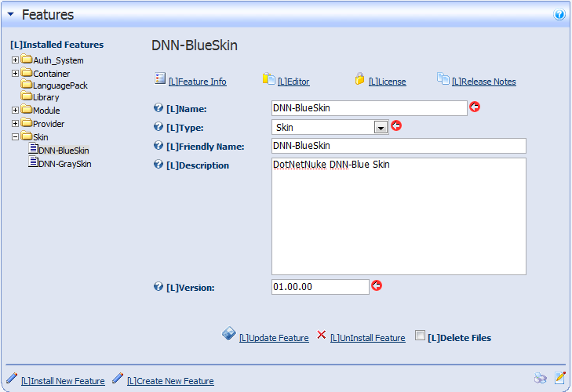
Task: Select the Library folder icon
Action: (x=26, y=96)
